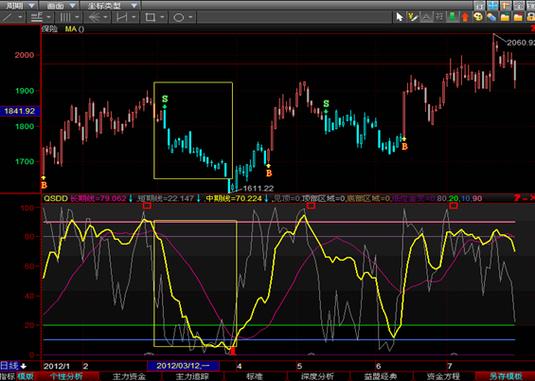Screen dimensions: 535x381
Task: Click the green down arrow marker icon
Action: [452, 17]
